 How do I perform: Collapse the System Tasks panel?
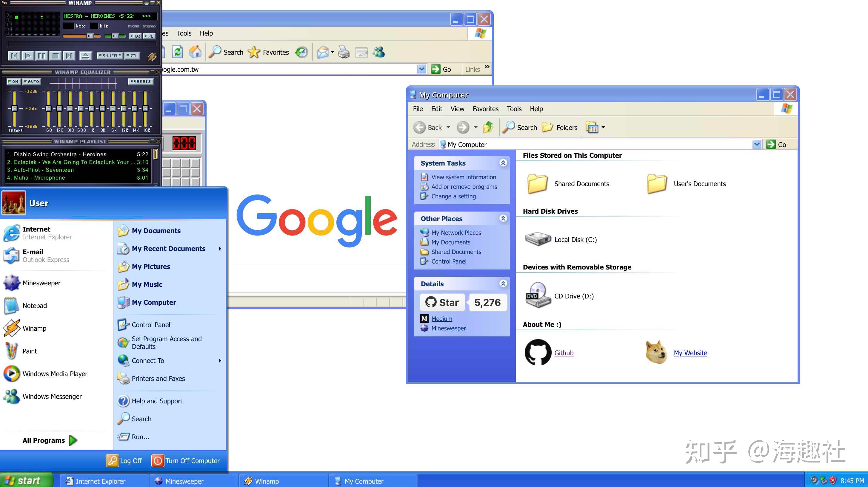503,163
